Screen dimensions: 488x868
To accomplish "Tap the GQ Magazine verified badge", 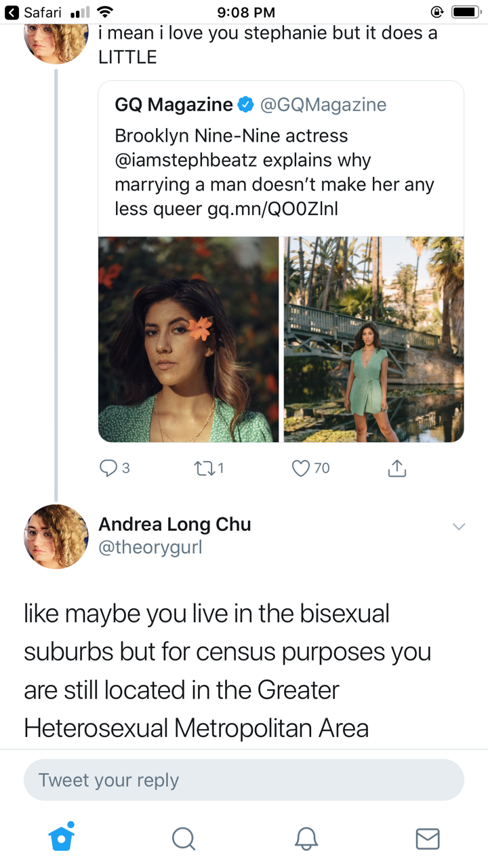I will tap(245, 104).
